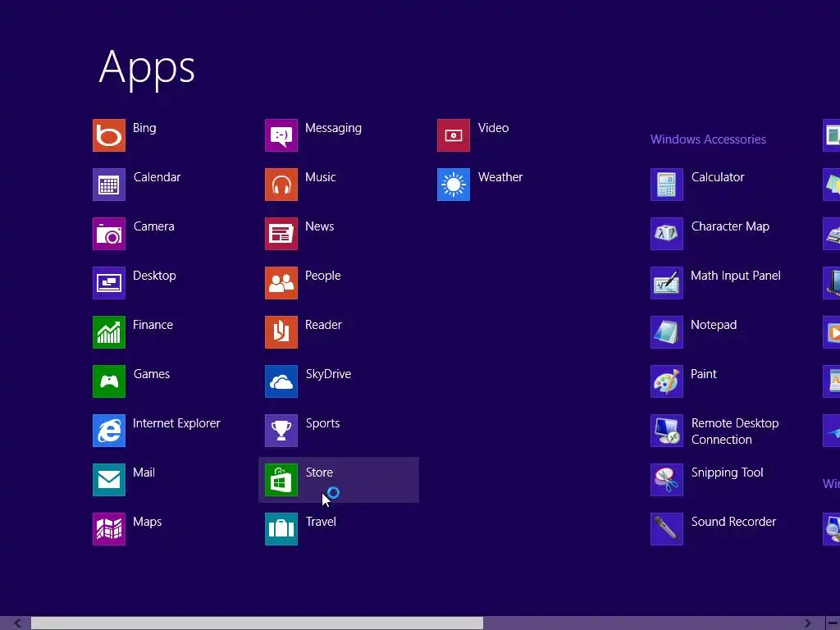840x630 pixels.
Task: Launch the Finance app icon
Action: 109,332
